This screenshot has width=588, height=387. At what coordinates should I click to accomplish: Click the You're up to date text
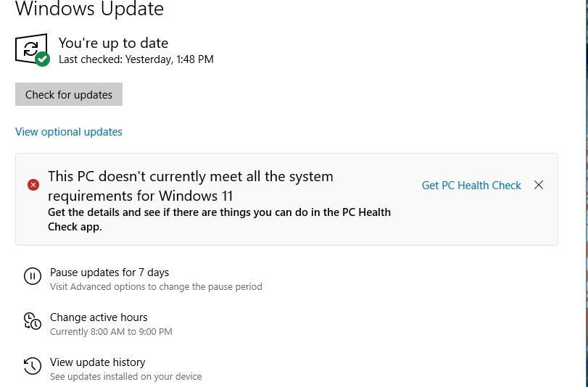pyautogui.click(x=113, y=43)
